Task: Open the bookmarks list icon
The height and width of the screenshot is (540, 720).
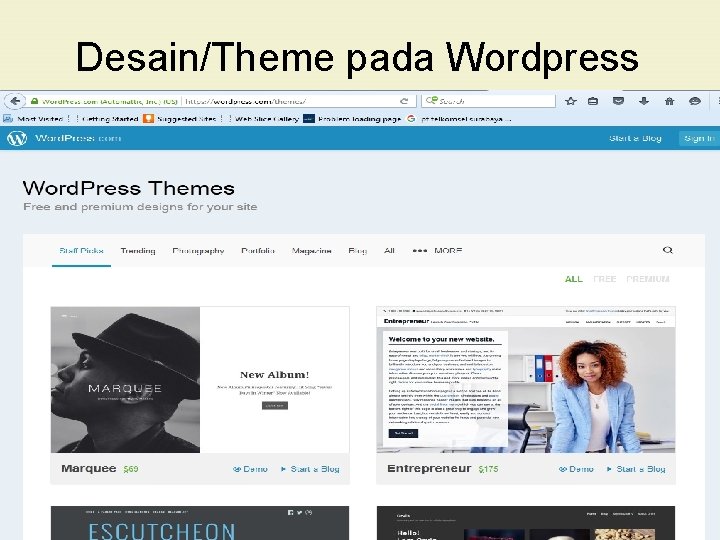Action: pyautogui.click(x=593, y=101)
